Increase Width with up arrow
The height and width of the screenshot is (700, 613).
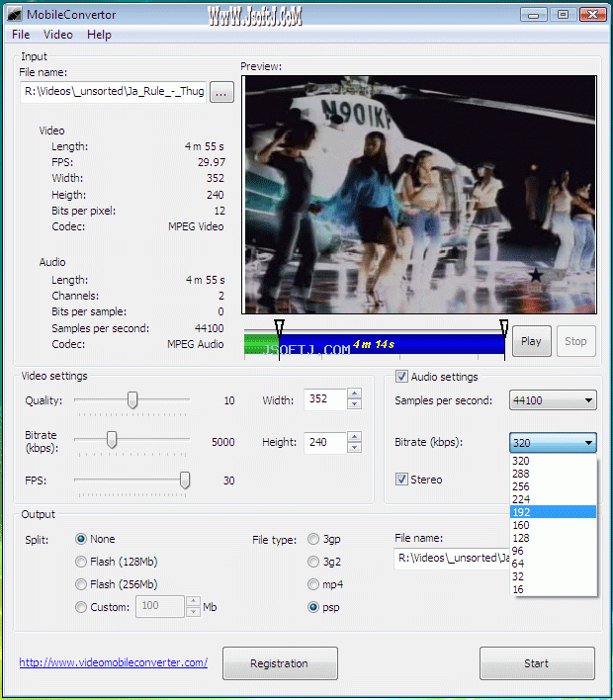355,394
